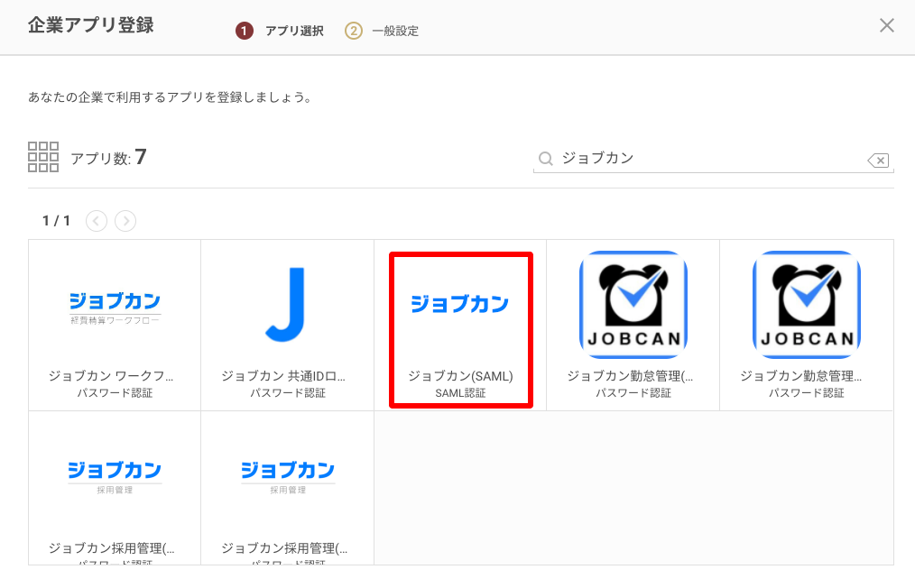The height and width of the screenshot is (588, 915).
Task: Choose the ジョブカン 共通ID app card
Action: [287, 325]
